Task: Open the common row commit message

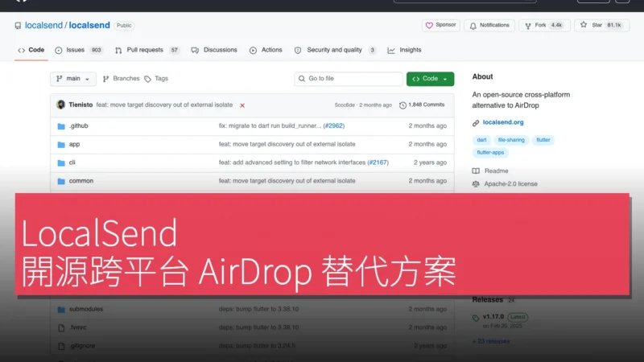Action: click(x=287, y=180)
